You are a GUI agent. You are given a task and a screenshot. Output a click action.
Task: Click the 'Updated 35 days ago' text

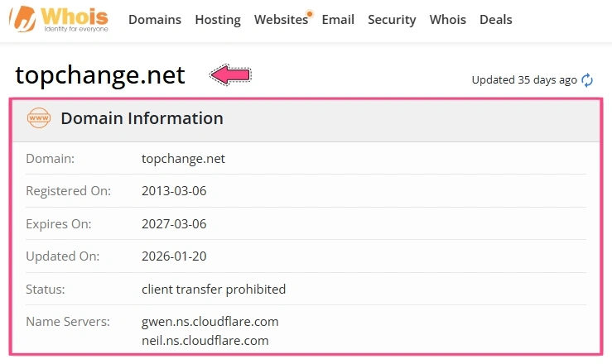[x=524, y=80]
